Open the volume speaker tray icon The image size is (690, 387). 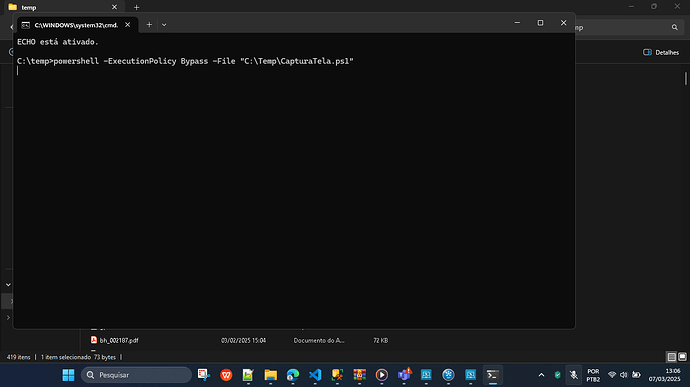tap(624, 375)
